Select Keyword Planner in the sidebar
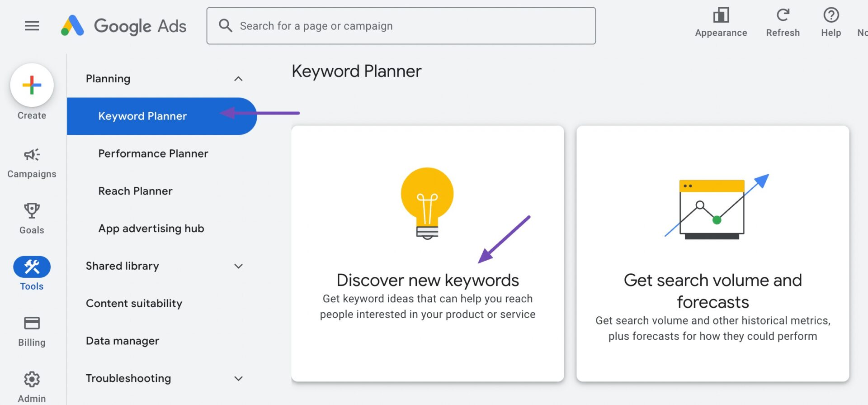 [142, 116]
